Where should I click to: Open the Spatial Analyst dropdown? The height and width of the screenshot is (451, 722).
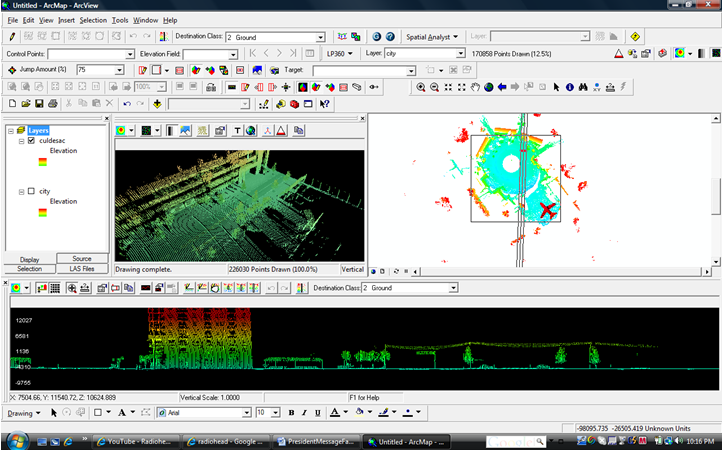pos(432,37)
